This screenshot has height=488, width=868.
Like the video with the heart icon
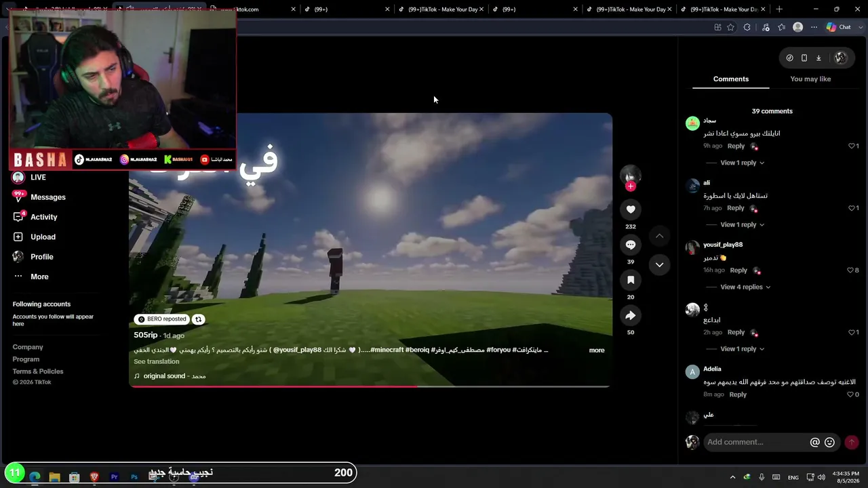click(631, 209)
